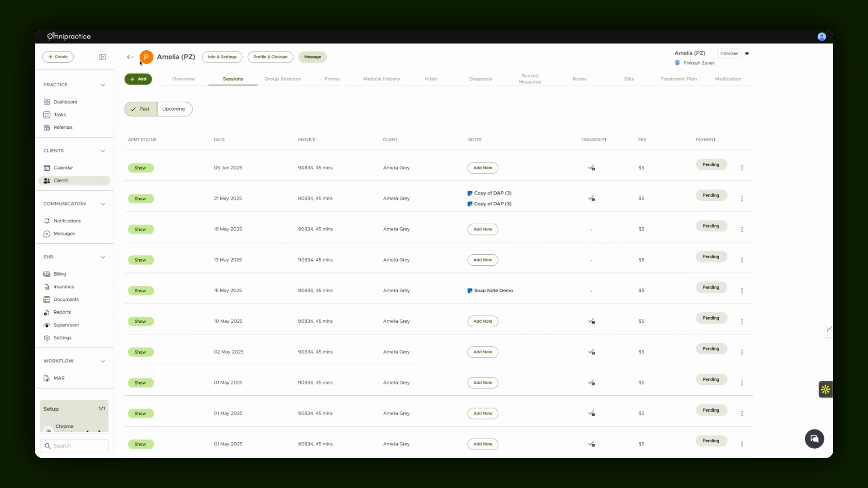Open Supervision from the sidebar

click(66, 325)
